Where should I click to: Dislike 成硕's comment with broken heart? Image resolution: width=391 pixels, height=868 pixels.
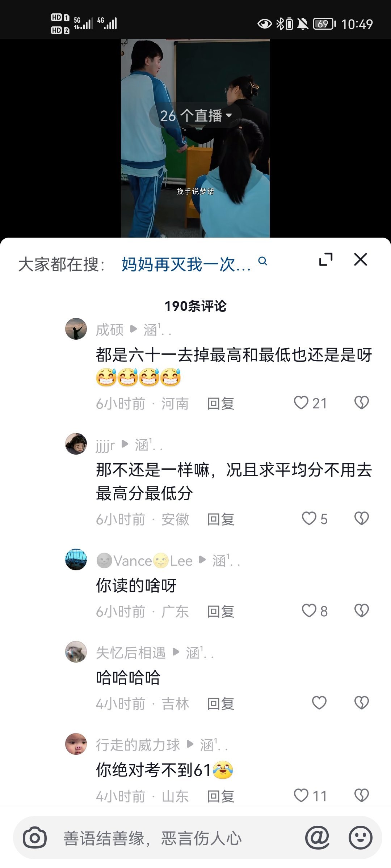point(361,403)
